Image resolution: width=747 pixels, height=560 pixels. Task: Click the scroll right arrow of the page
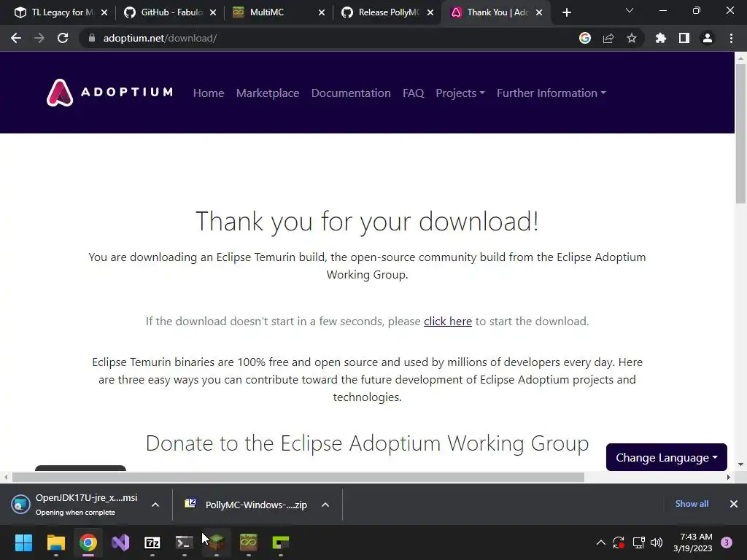(729, 477)
